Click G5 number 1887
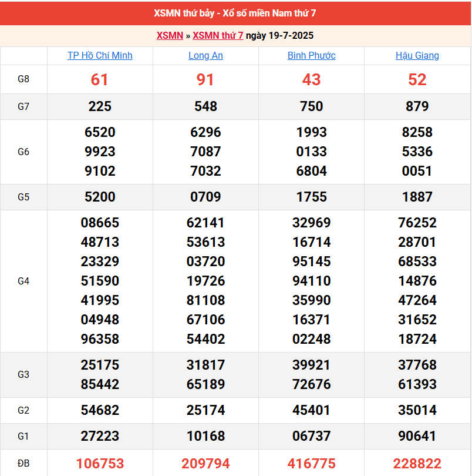The height and width of the screenshot is (476, 472). point(417,197)
